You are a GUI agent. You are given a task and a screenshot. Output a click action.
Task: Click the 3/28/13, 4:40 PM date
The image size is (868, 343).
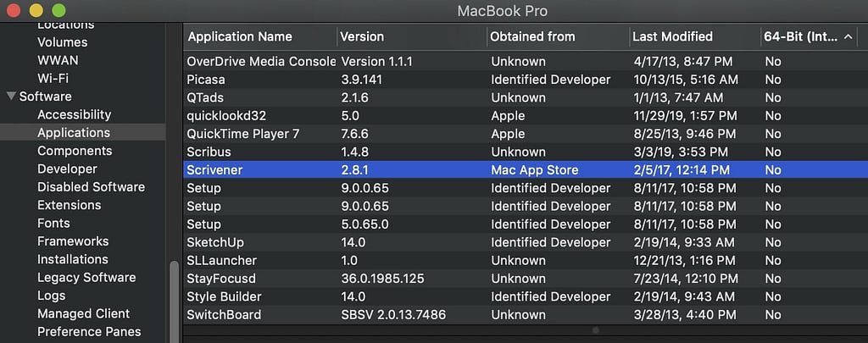pyautogui.click(x=685, y=315)
